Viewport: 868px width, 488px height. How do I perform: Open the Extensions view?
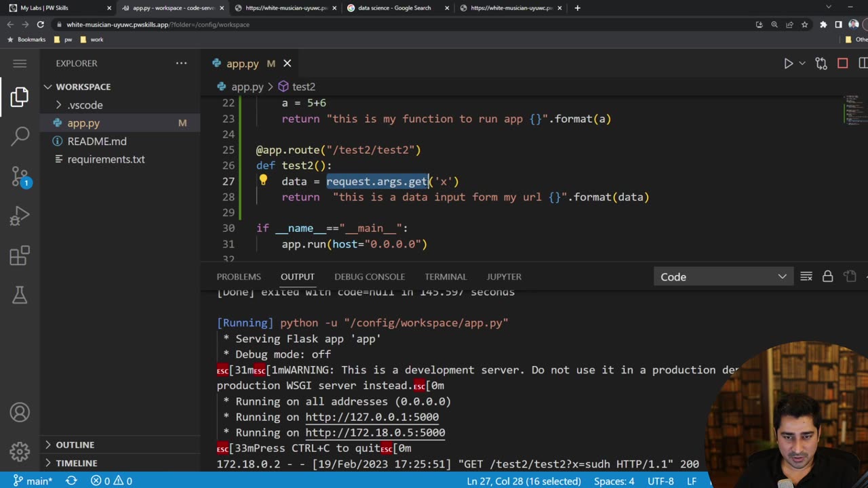[20, 256]
